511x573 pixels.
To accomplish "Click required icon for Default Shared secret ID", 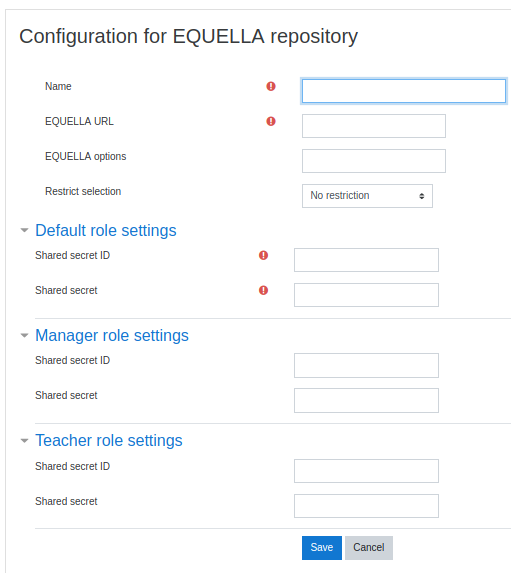I will click(x=263, y=255).
